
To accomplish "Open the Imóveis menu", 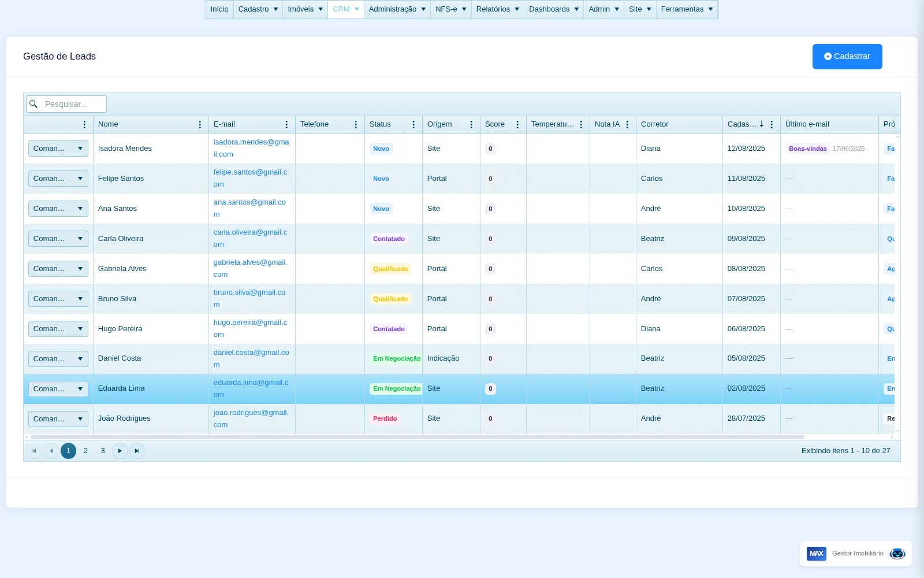I will pyautogui.click(x=305, y=9).
